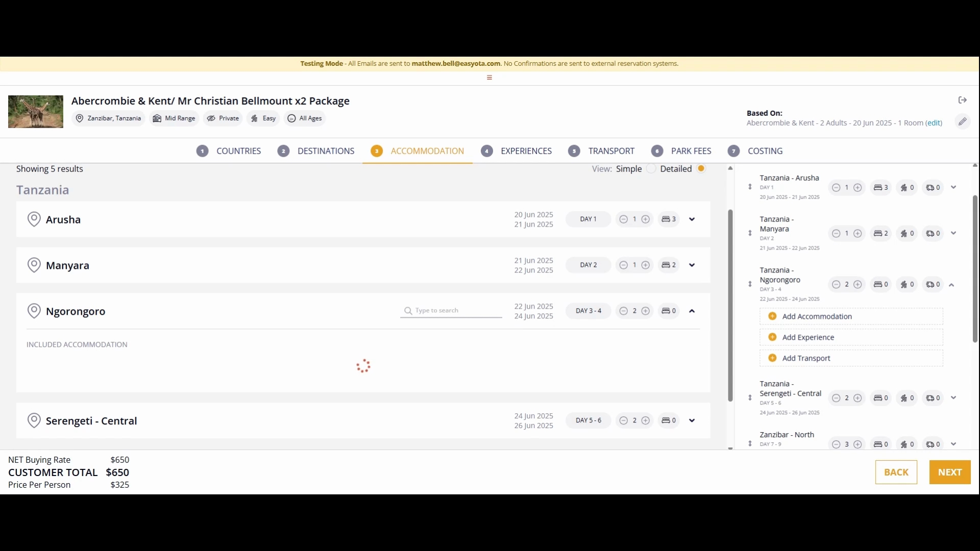This screenshot has height=551, width=980.
Task: Click sidebar transport icon for Tanzania - Arusha
Action: point(933,188)
